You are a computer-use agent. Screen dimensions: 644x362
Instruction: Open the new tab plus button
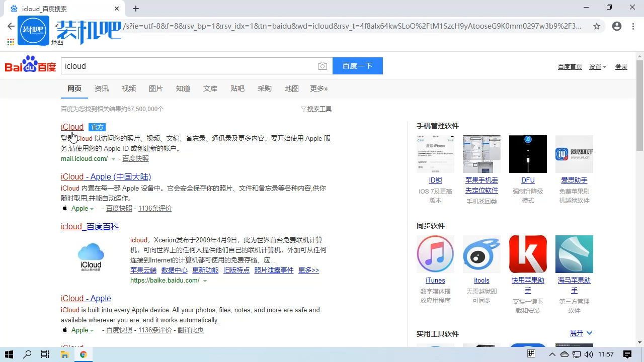pos(136,9)
